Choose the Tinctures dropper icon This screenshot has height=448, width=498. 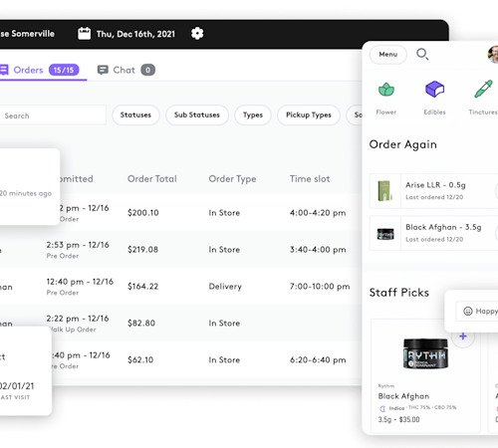(483, 89)
